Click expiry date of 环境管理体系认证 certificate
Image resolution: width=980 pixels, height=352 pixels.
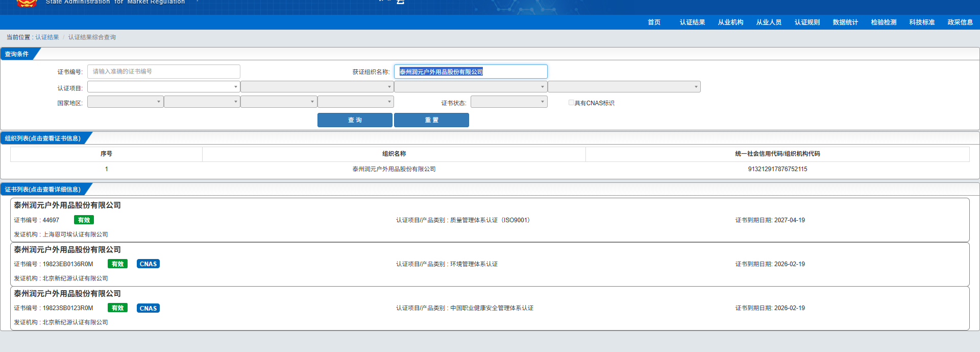tap(789, 264)
